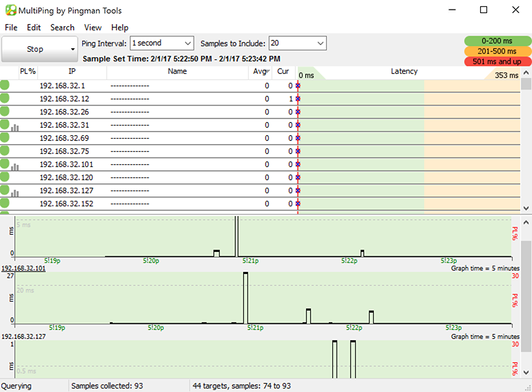532x392 pixels.
Task: Click the latency marker on the 192.168.32.12 row
Action: tap(298, 99)
